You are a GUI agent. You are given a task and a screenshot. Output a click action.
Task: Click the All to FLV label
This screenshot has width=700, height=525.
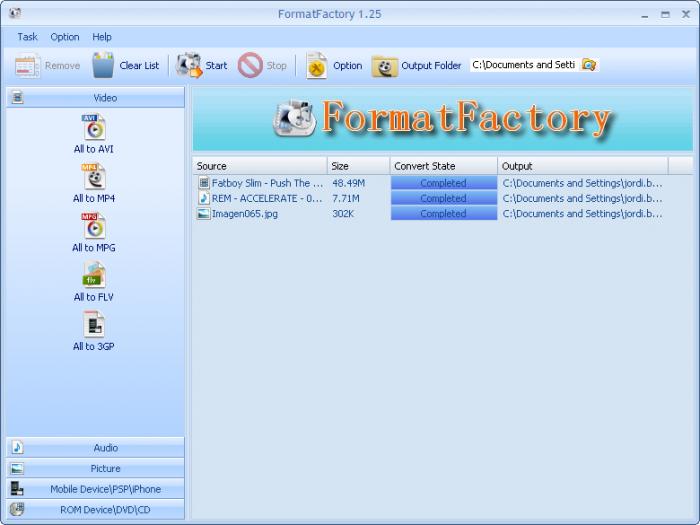pyautogui.click(x=94, y=297)
